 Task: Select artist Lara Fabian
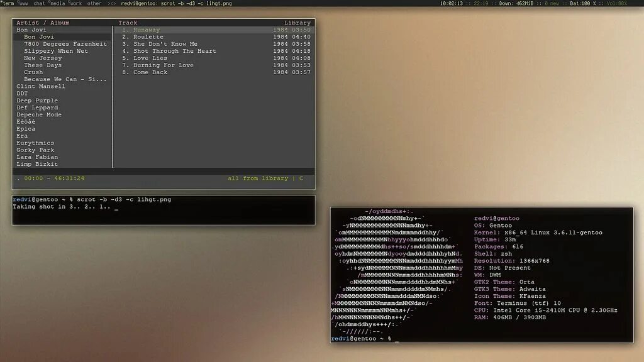coord(62,156)
